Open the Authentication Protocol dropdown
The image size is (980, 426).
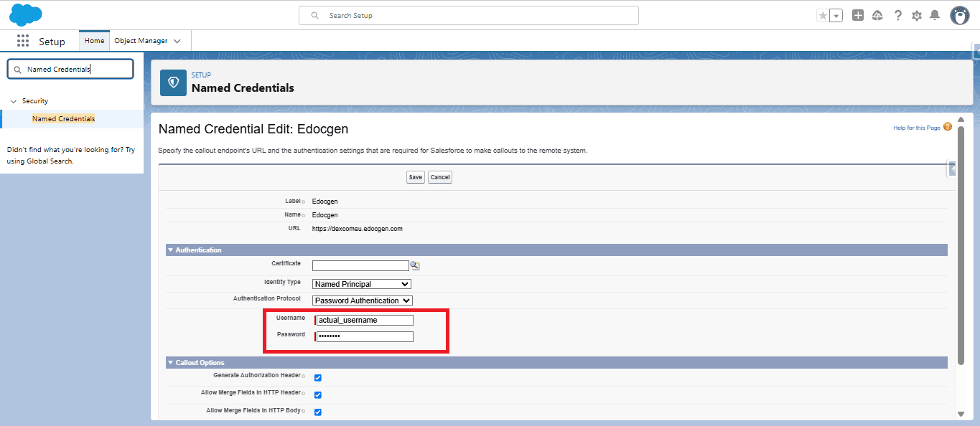point(363,300)
